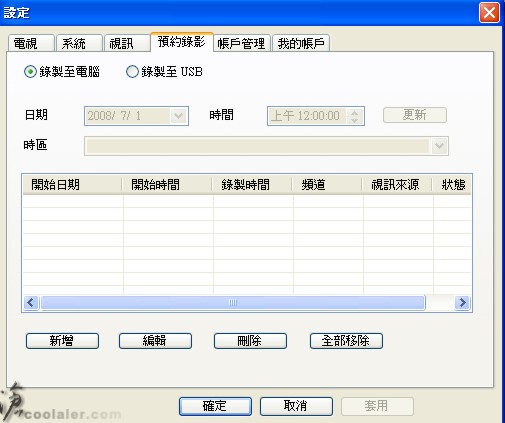Click the list's right scroll arrow
505x423 pixels.
pyautogui.click(x=462, y=303)
